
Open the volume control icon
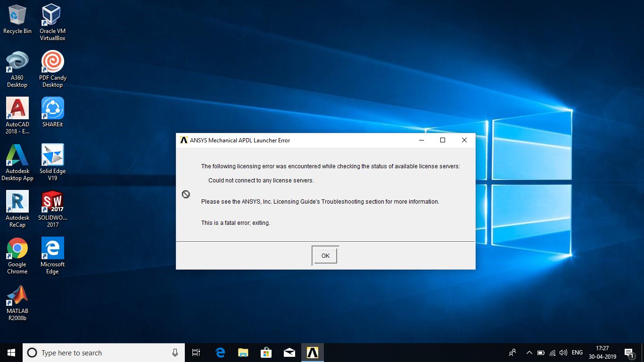click(563, 353)
